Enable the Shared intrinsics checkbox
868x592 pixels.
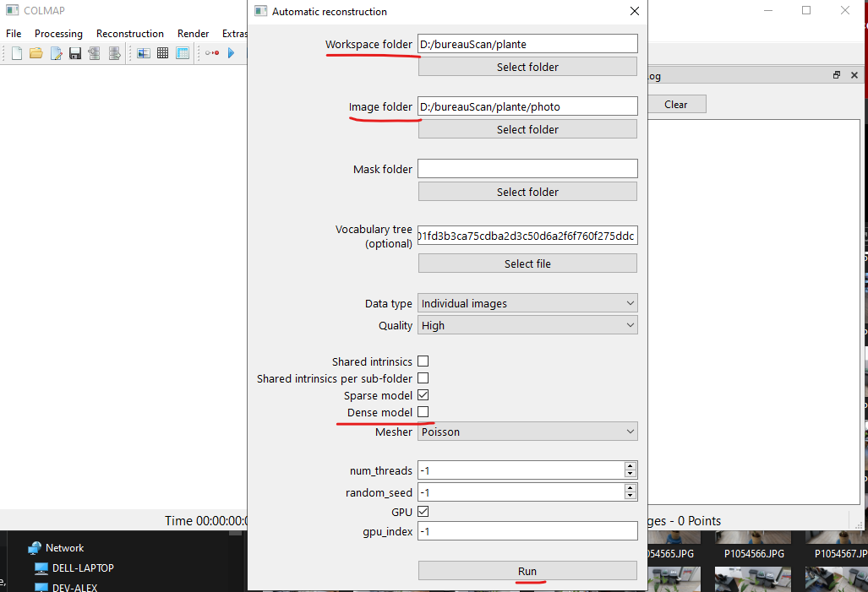pos(423,361)
